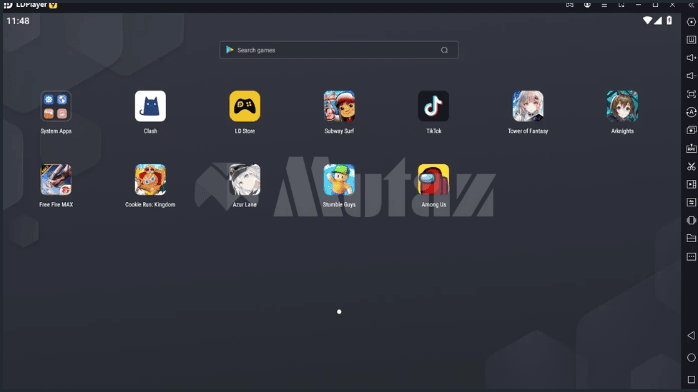This screenshot has width=698, height=392.
Task: Click the Android recent apps square
Action: 691,380
